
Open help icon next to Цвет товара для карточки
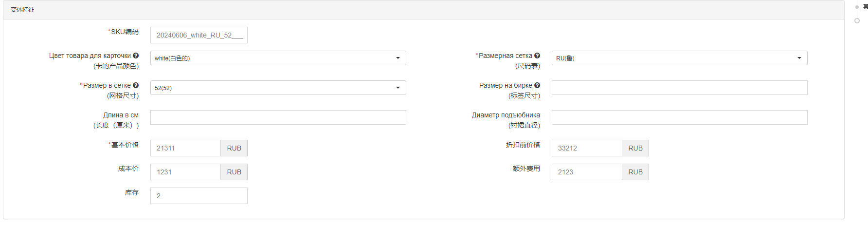(x=136, y=56)
